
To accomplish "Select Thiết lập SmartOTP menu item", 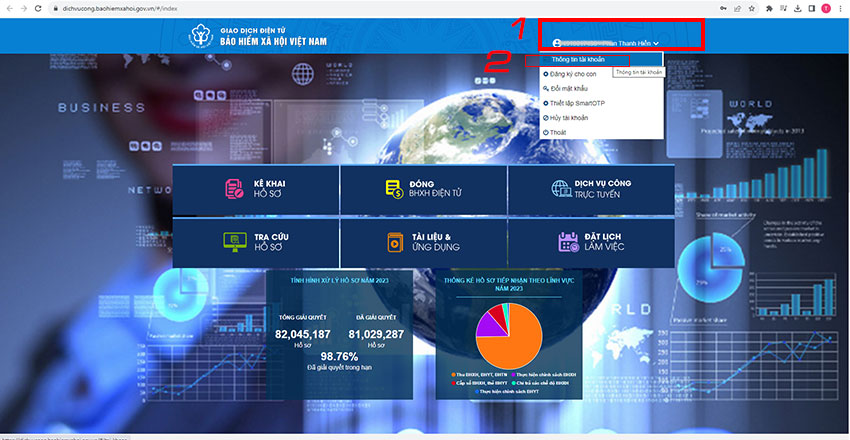I will [601, 103].
